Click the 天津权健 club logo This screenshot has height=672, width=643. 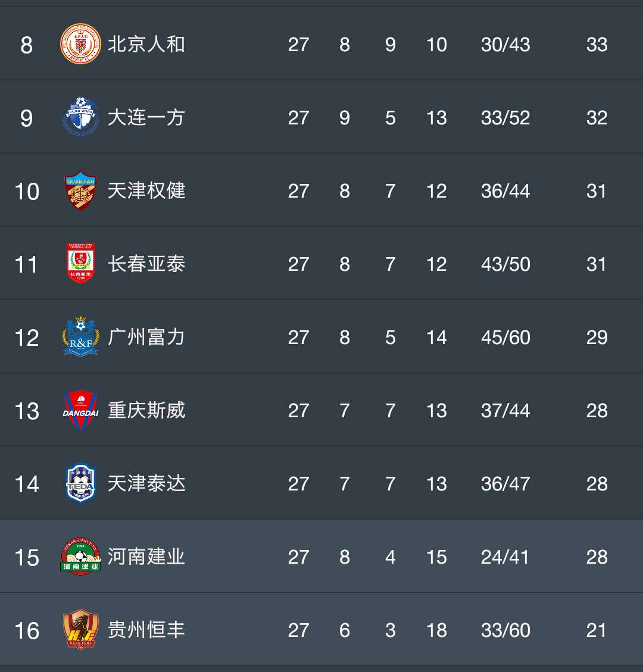pyautogui.click(x=82, y=190)
